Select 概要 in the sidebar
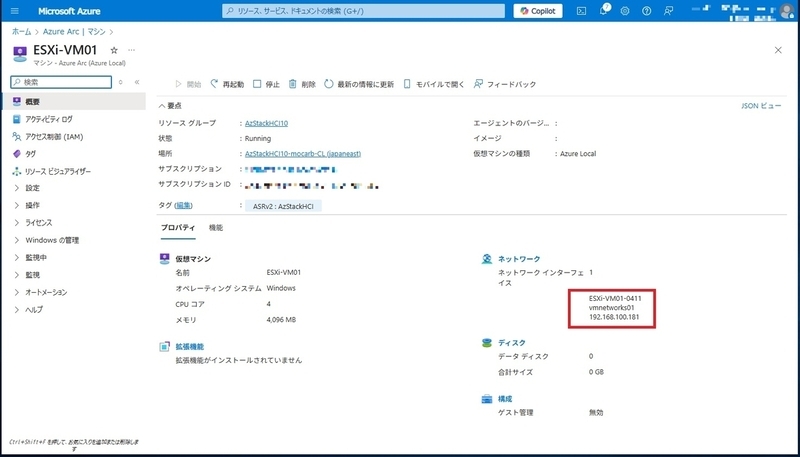The width and height of the screenshot is (800, 457). pos(74,101)
